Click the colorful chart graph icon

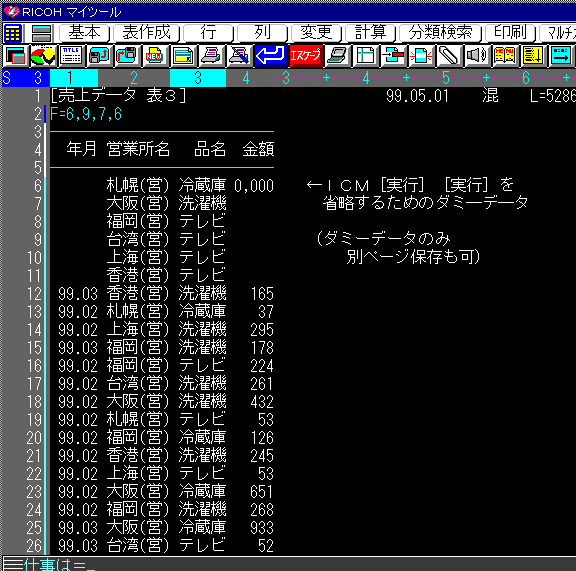(43, 56)
